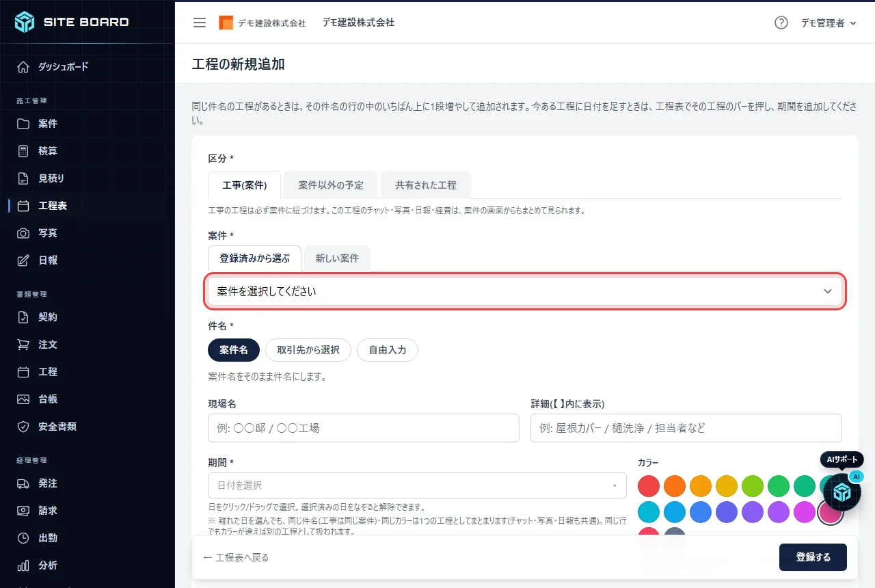The image size is (875, 588).
Task: Open 契約 document-check icon in sidebar
Action: pos(23,317)
